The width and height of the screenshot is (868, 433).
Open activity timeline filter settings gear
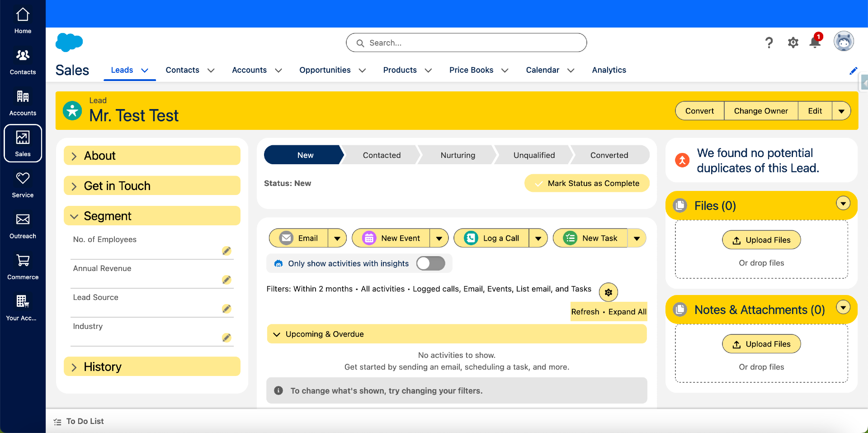pos(609,292)
